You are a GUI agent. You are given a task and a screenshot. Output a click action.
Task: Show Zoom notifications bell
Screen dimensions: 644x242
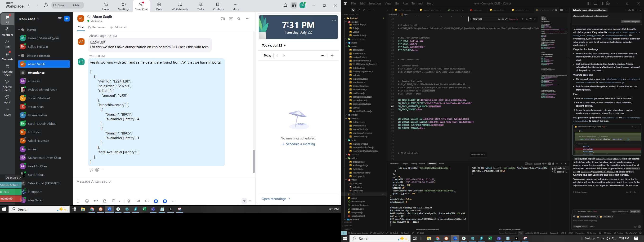pos(285,5)
